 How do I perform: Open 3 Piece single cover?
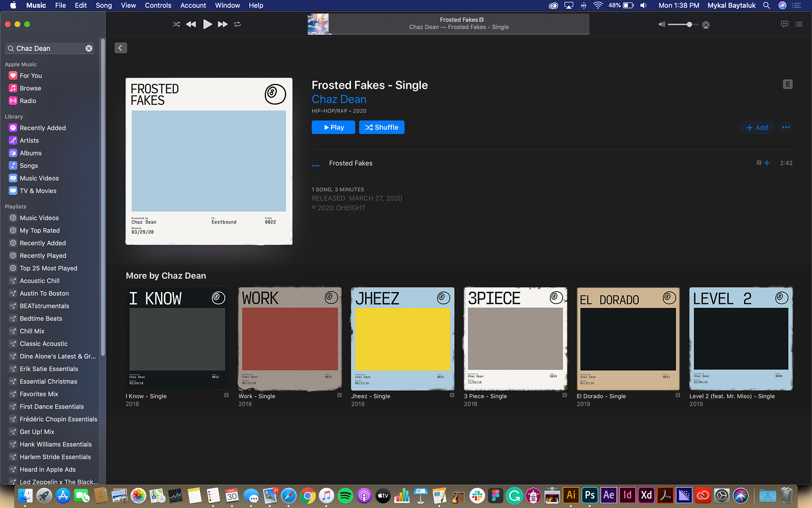(x=516, y=339)
